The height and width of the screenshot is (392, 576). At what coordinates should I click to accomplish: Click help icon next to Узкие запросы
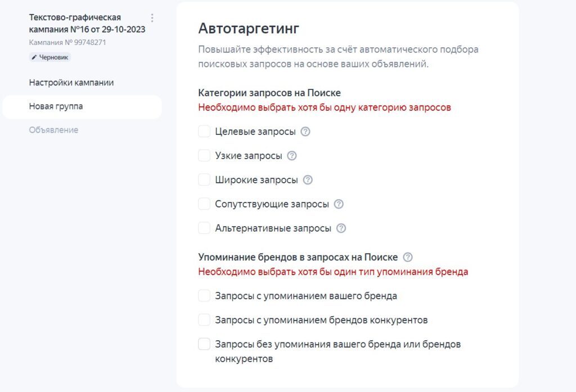[292, 156]
